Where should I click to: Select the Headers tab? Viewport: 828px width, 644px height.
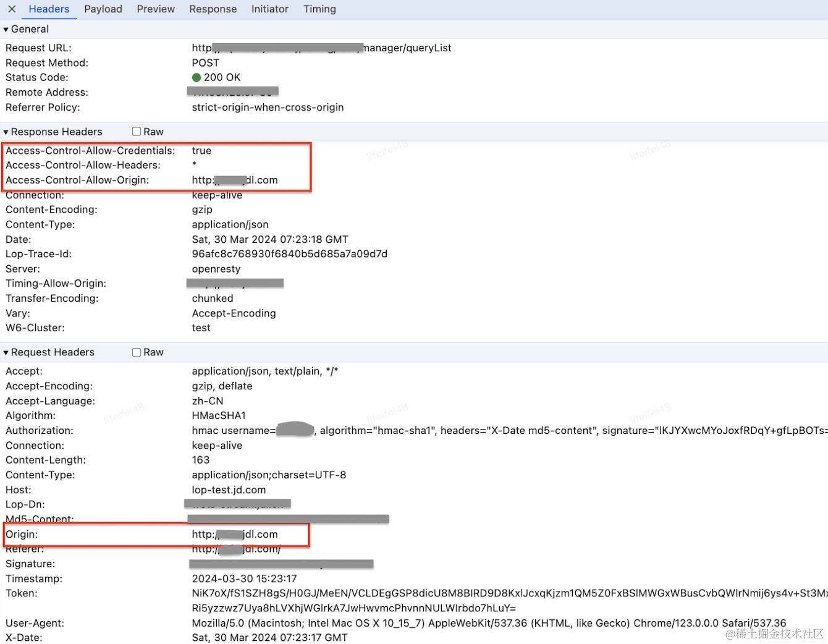pos(49,9)
